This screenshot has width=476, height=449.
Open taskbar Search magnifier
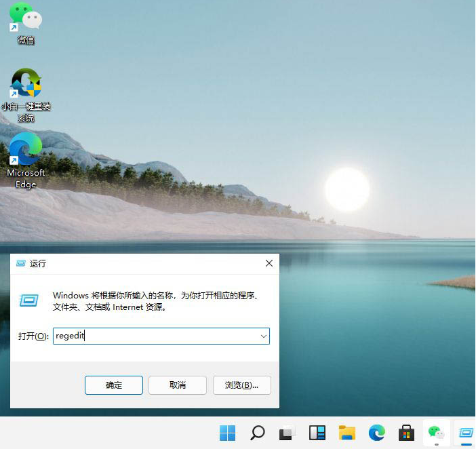[x=258, y=432]
